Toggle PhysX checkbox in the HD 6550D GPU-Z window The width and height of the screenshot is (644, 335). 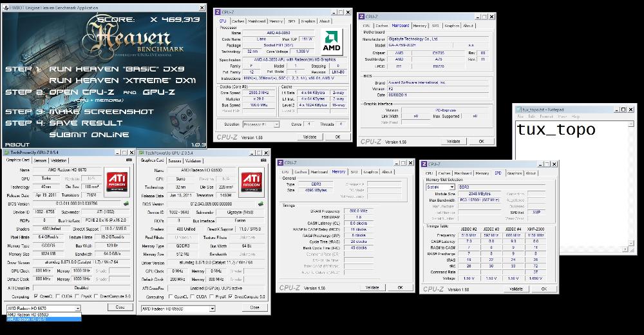211,297
